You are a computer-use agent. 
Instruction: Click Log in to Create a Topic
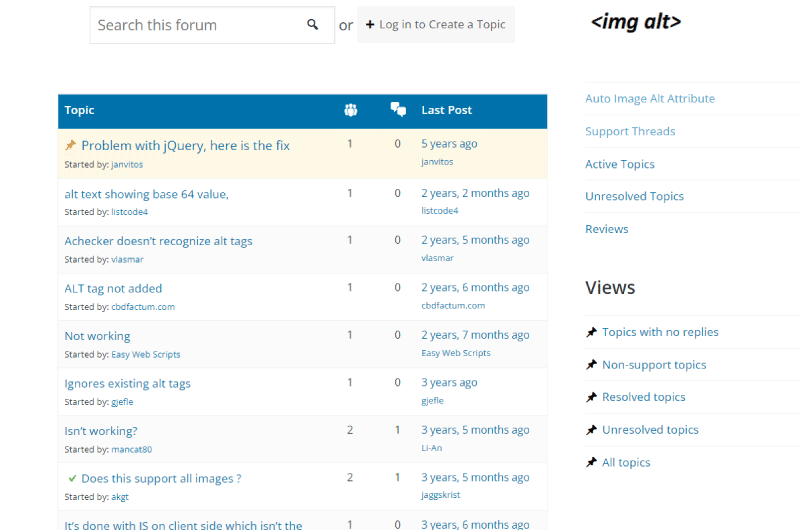pos(436,24)
